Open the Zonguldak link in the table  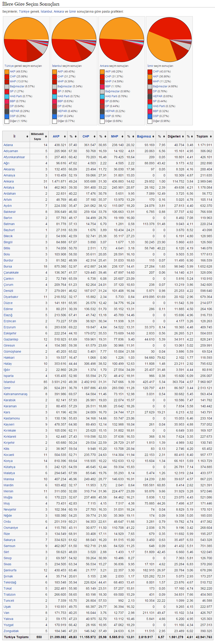pyautogui.click(x=11, y=631)
